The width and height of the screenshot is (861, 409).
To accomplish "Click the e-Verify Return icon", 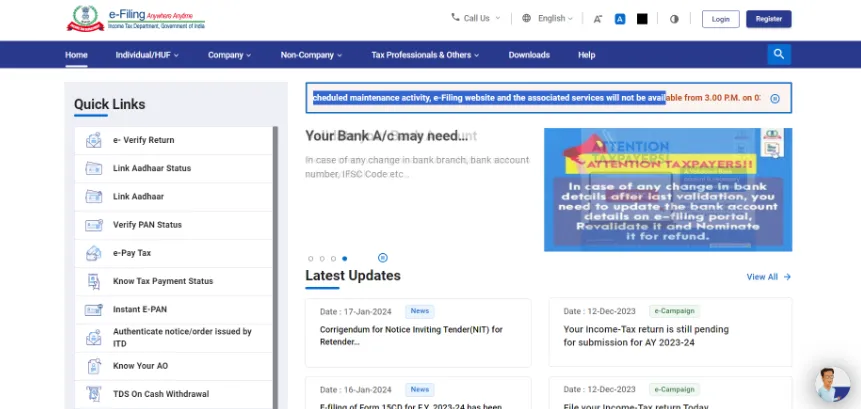I will (x=93, y=140).
